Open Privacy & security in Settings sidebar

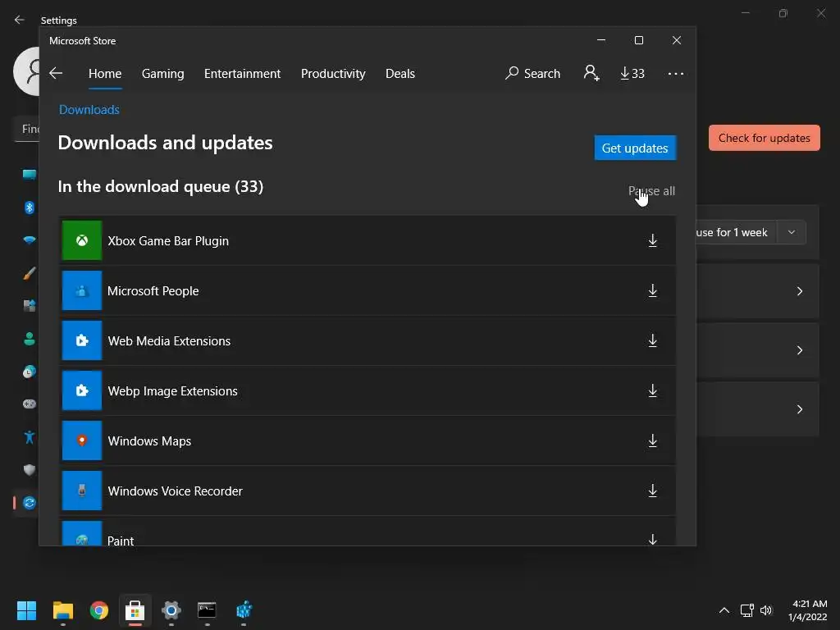tap(29, 470)
